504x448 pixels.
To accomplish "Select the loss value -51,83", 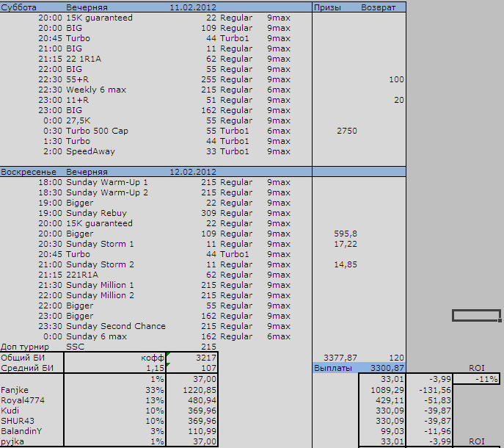I will (437, 400).
